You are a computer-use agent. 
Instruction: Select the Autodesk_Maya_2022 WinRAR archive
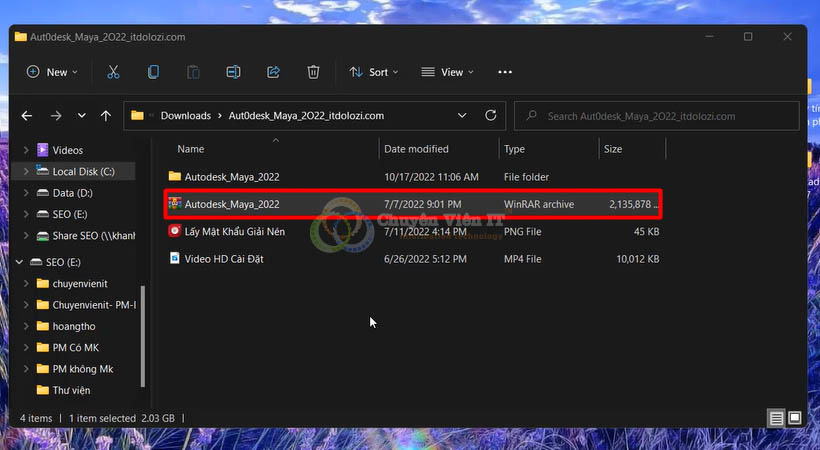(232, 204)
